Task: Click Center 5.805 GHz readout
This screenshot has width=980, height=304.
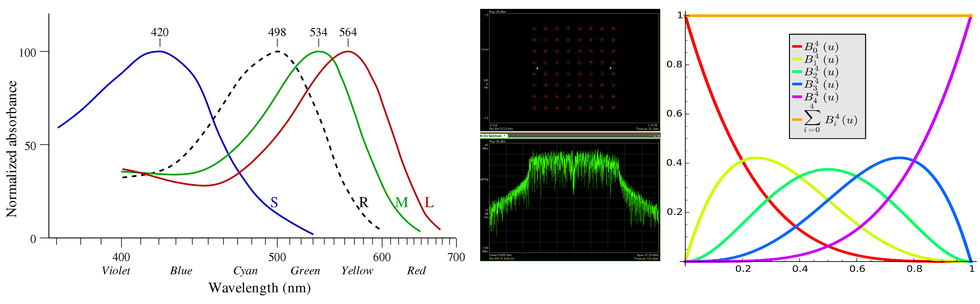Action: (500, 255)
